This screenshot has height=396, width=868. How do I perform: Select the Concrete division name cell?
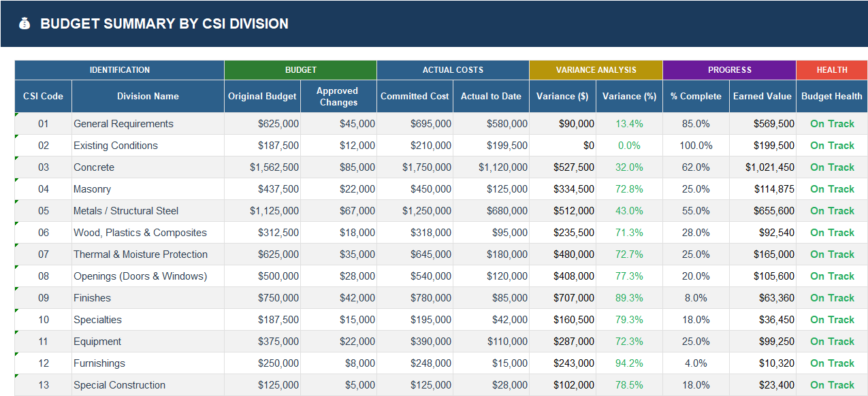pyautogui.click(x=148, y=167)
